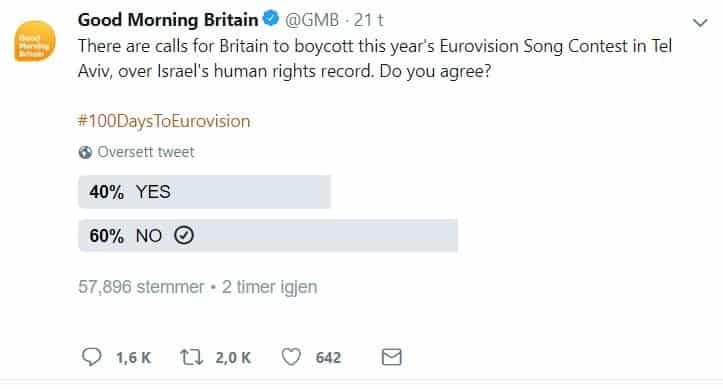
Task: Click the 2,0 K retweet count
Action: [233, 358]
